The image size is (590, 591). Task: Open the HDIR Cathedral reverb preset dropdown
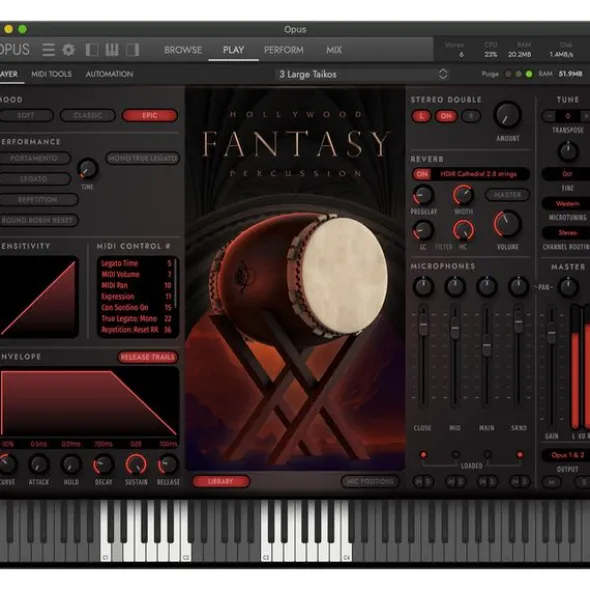tap(478, 174)
